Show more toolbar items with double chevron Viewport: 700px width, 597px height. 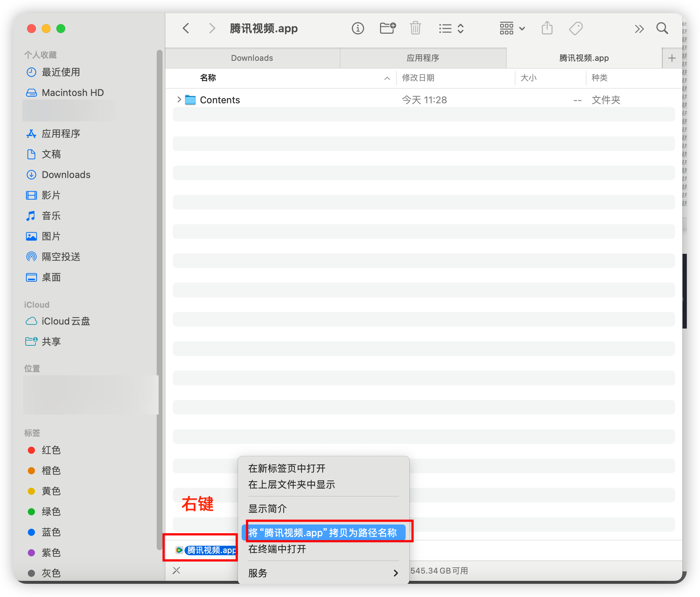pyautogui.click(x=639, y=29)
